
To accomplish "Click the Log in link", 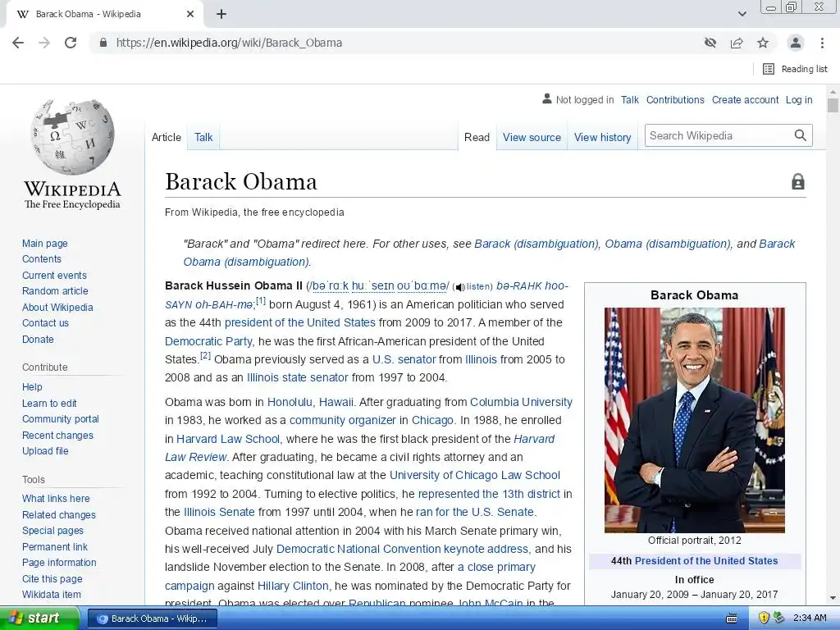I will [799, 99].
